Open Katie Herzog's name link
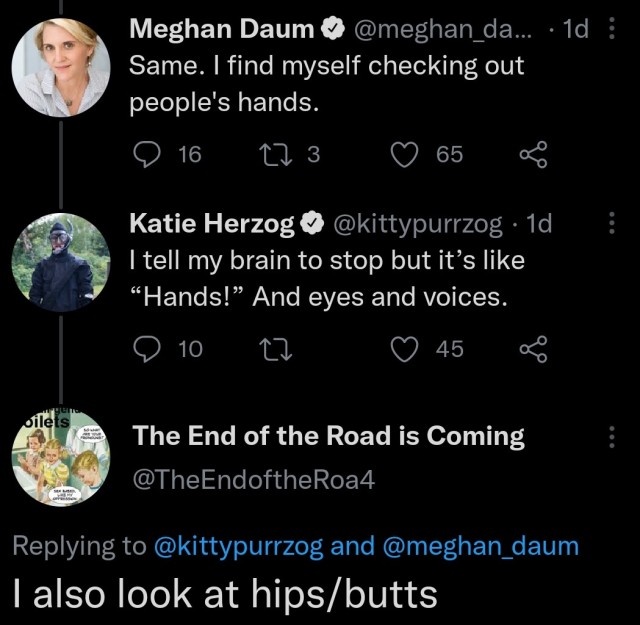Screen dimensions: 640x625 212,225
